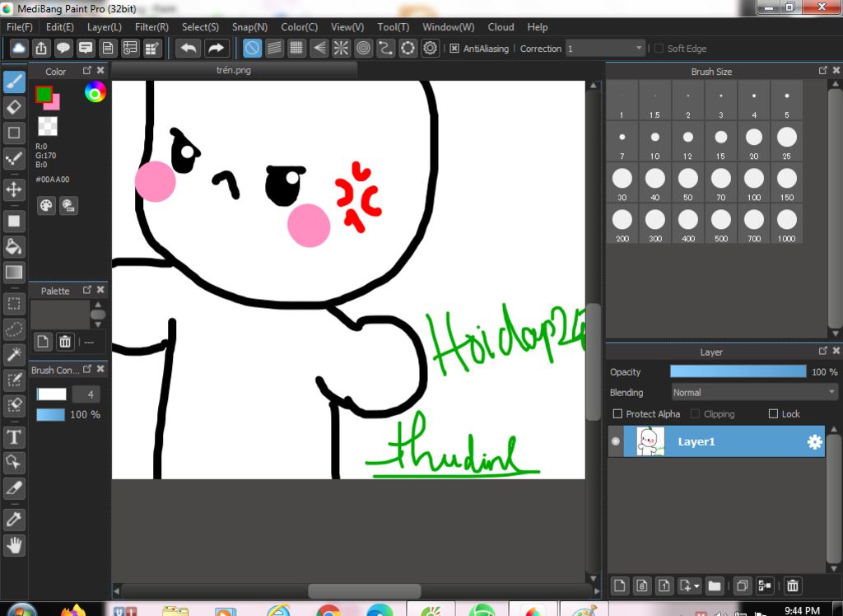Choose brush size 100

tap(754, 183)
